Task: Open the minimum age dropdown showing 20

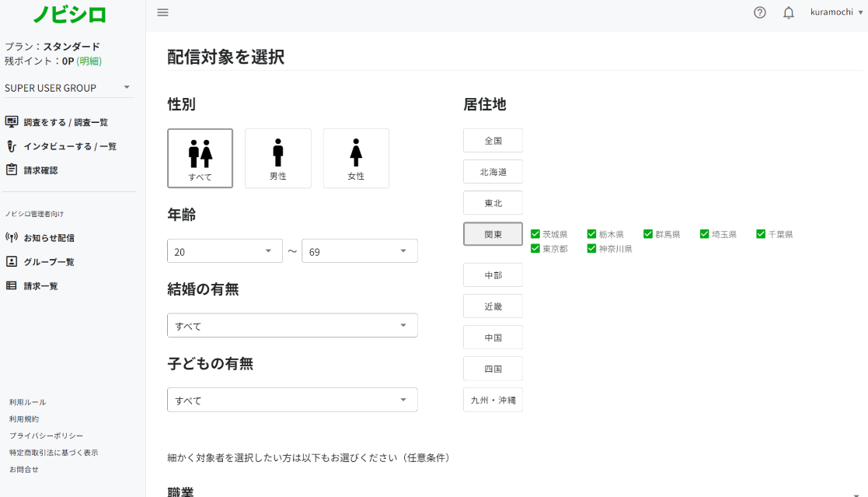Action: point(225,251)
